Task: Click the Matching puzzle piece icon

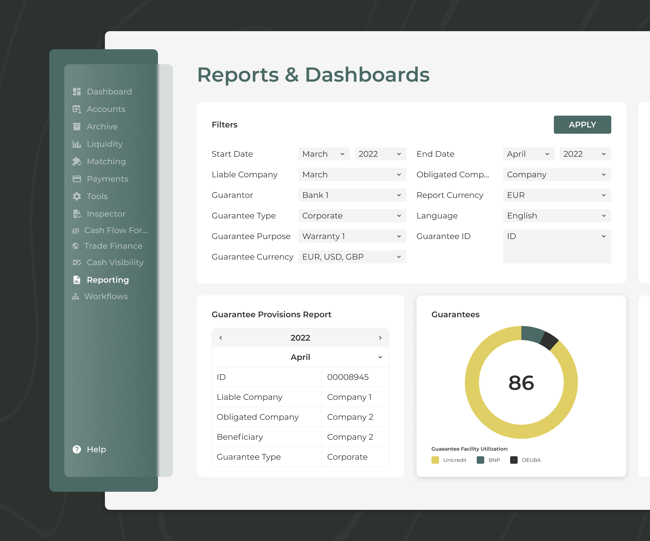Action: pyautogui.click(x=77, y=161)
